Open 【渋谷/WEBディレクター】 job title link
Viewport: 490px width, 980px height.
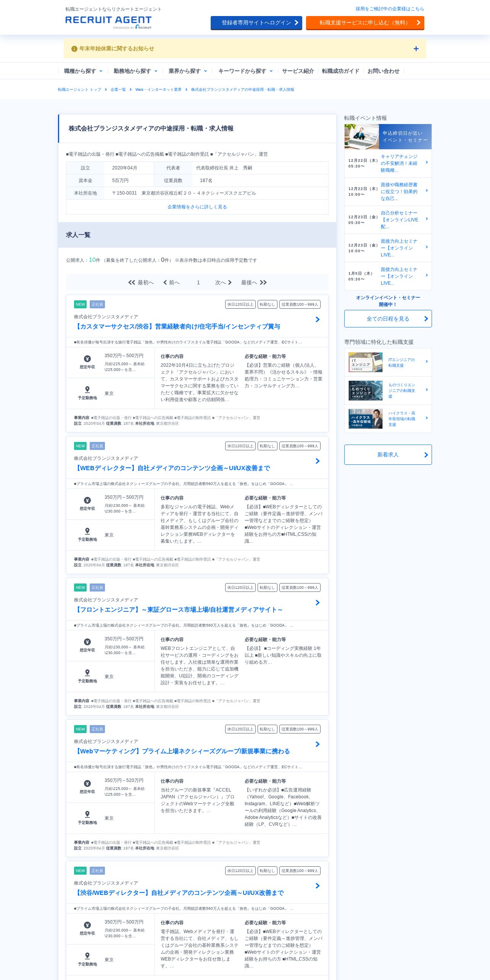coord(179,893)
